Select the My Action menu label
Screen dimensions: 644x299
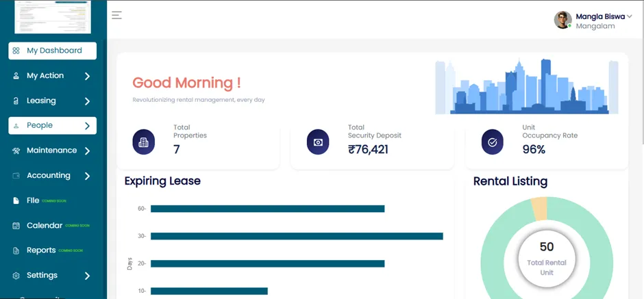(45, 75)
